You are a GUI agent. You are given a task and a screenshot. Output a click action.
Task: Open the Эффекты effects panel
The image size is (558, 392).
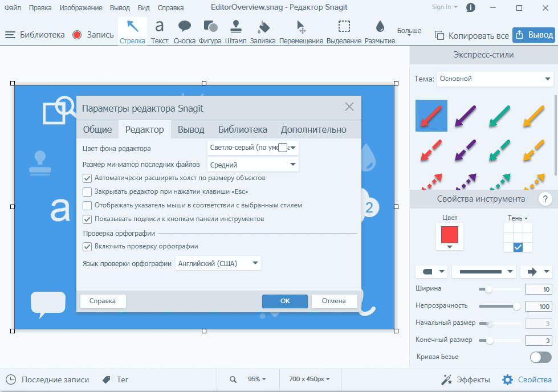[x=466, y=379]
